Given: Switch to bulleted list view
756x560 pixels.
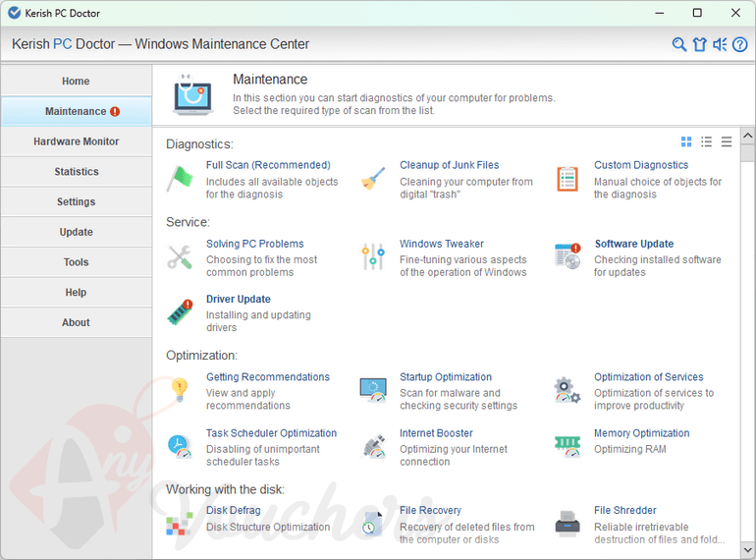Looking at the screenshot, I should (706, 141).
